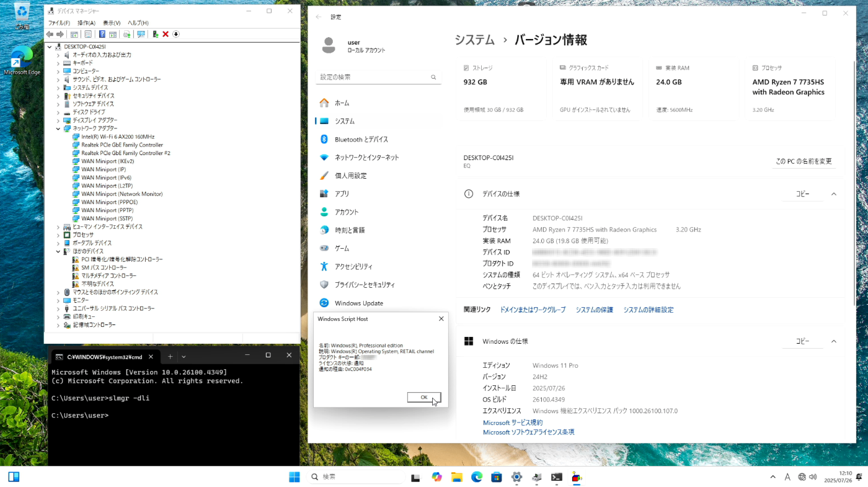Expand プロセッサ category in Device Manager
The width and height of the screenshot is (868, 487).
pyautogui.click(x=58, y=235)
